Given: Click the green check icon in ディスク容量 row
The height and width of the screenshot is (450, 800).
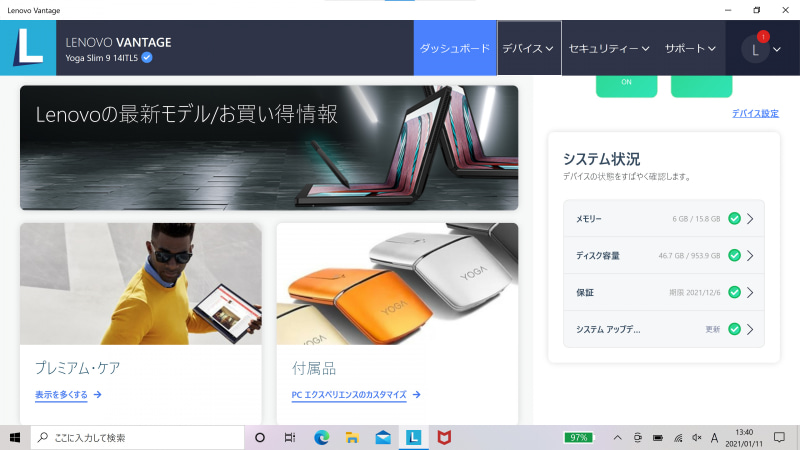Looking at the screenshot, I should click(734, 256).
